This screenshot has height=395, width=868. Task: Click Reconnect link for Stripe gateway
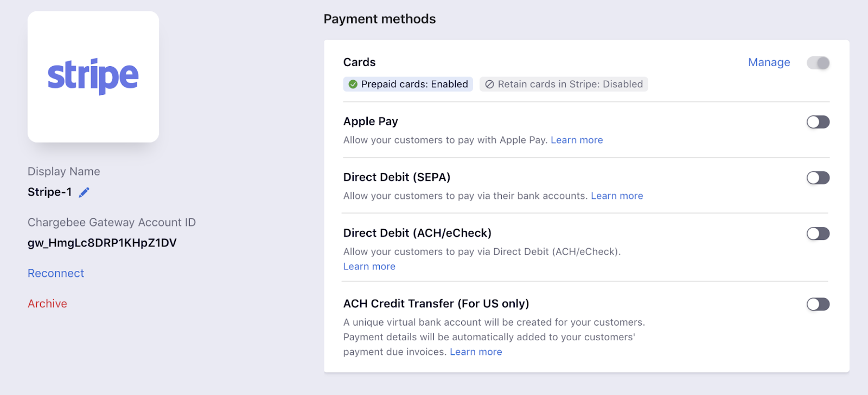56,274
